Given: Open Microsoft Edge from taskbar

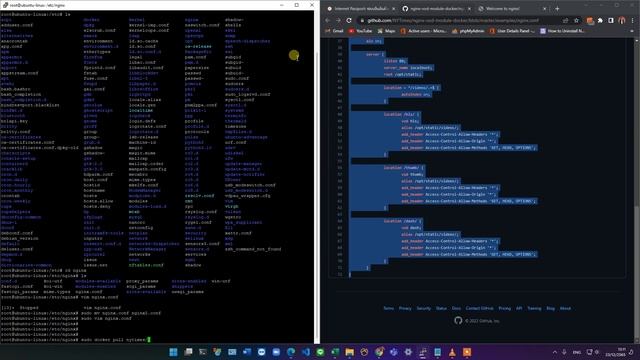Looking at the screenshot, I should pos(291,352).
